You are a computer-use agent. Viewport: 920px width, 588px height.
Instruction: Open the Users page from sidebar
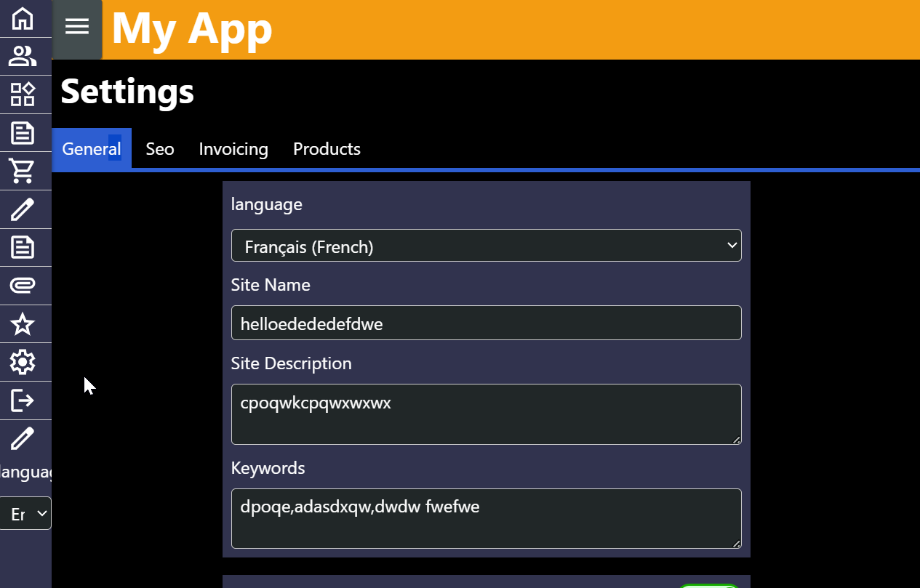coord(23,57)
